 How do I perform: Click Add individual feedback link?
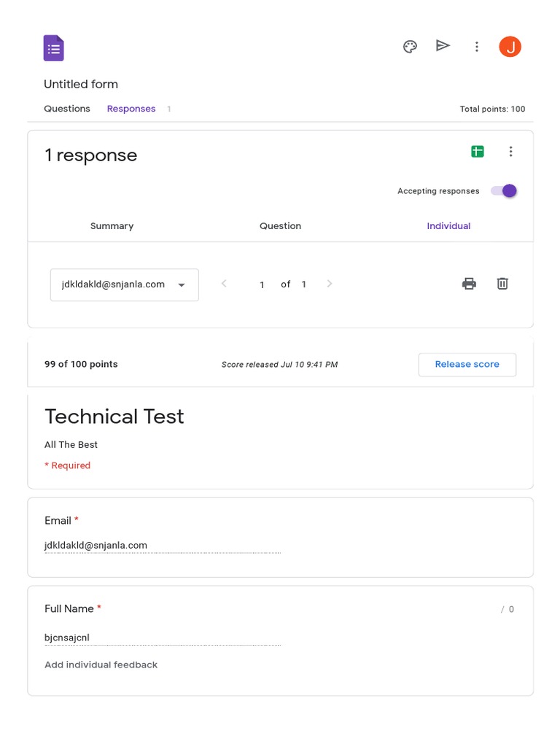tap(101, 665)
